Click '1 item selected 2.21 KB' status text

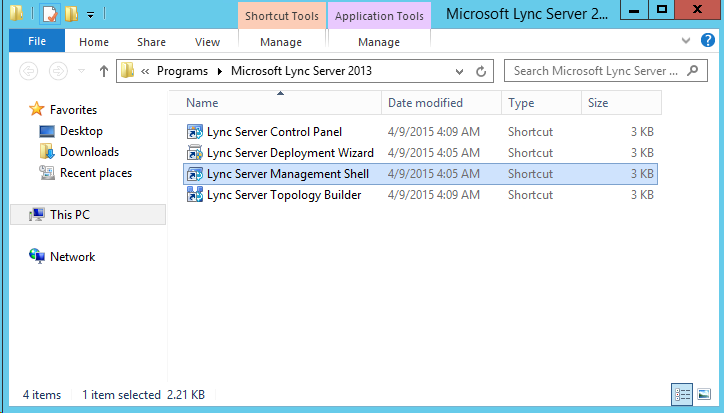143,395
